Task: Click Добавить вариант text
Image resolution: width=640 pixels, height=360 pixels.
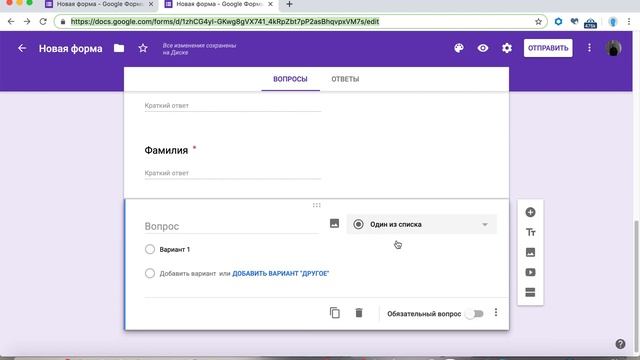Action: coord(188,273)
